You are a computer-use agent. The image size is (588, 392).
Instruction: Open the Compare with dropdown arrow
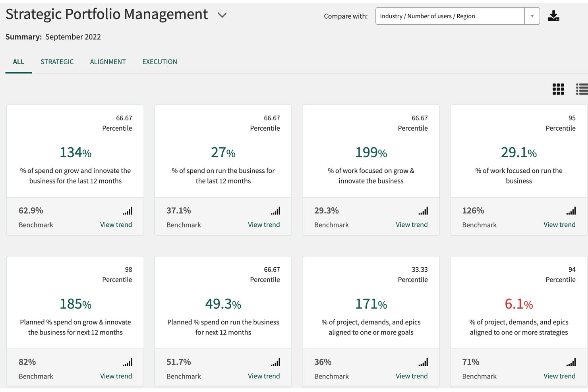(532, 16)
